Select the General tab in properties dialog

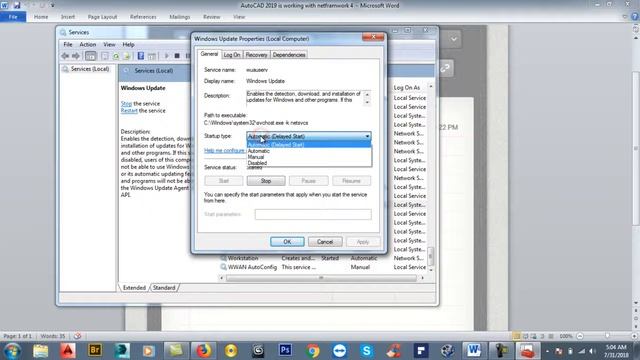click(x=209, y=54)
